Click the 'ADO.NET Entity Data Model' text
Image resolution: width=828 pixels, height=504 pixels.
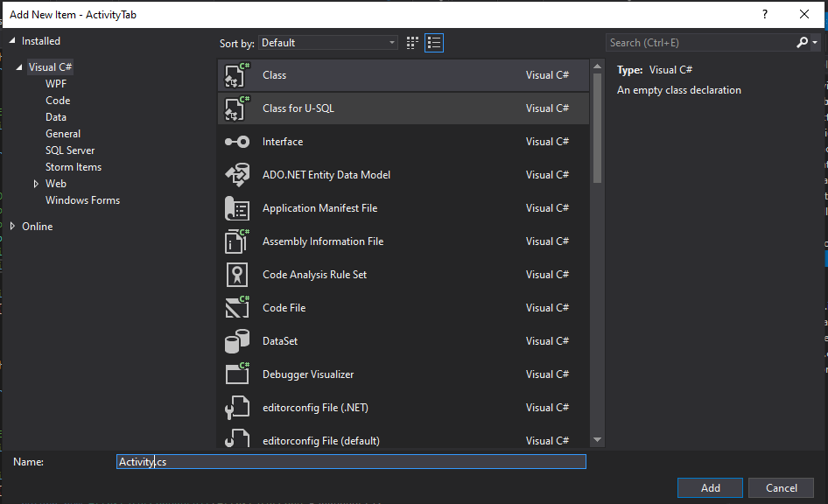coord(326,175)
